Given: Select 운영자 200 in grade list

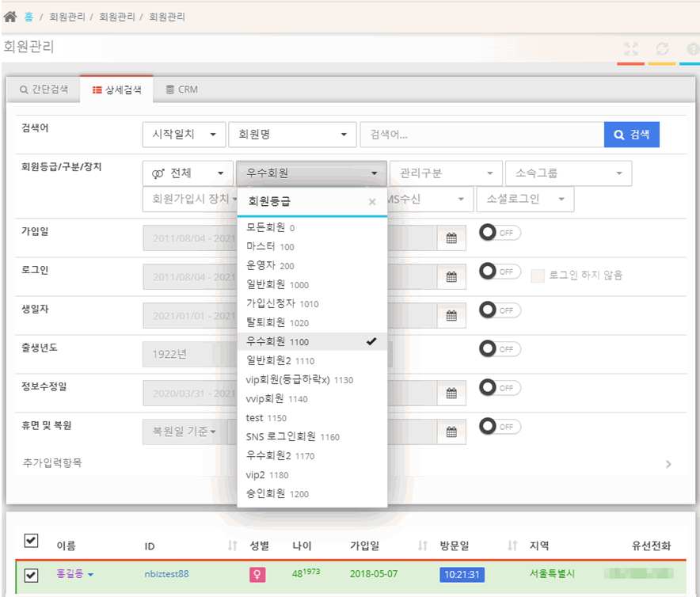Looking at the screenshot, I should (x=312, y=266).
